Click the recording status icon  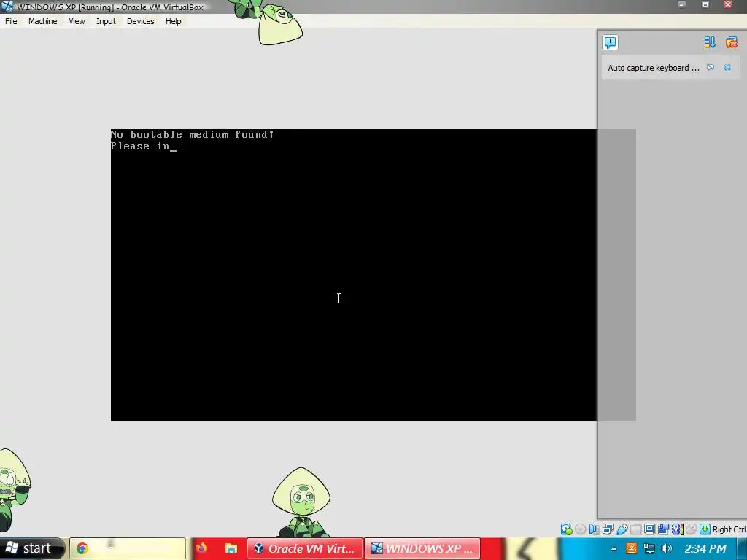663,529
